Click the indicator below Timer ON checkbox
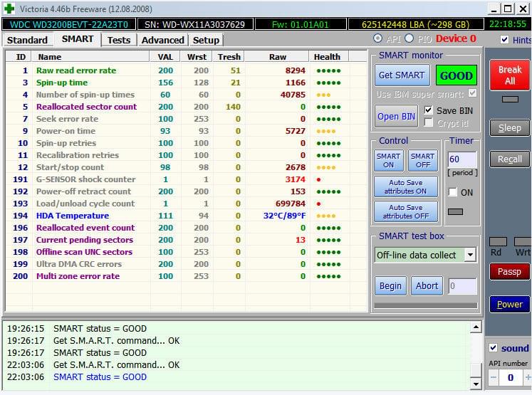 455,211
